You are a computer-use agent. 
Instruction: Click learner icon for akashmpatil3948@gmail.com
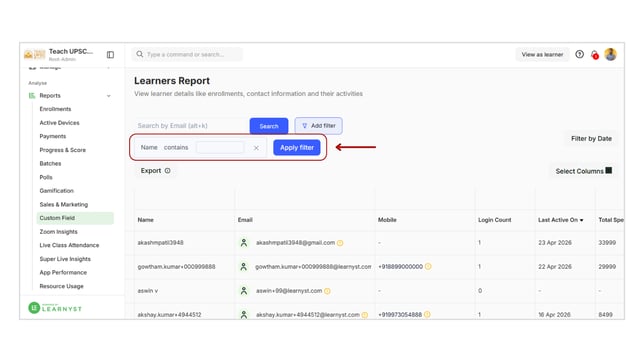coord(244,243)
